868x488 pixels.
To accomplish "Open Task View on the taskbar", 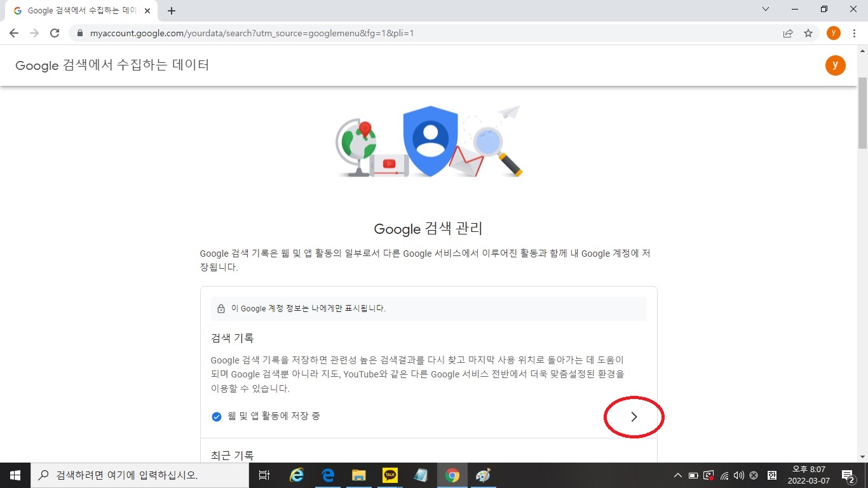I will [264, 475].
